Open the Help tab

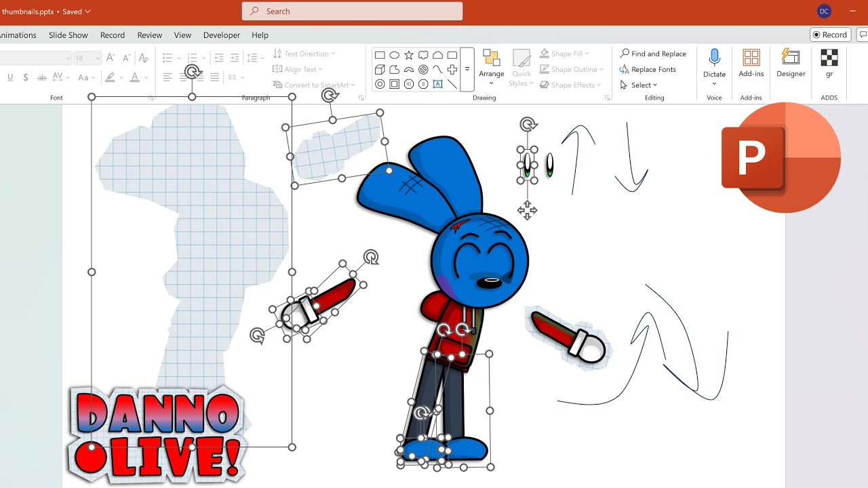260,35
